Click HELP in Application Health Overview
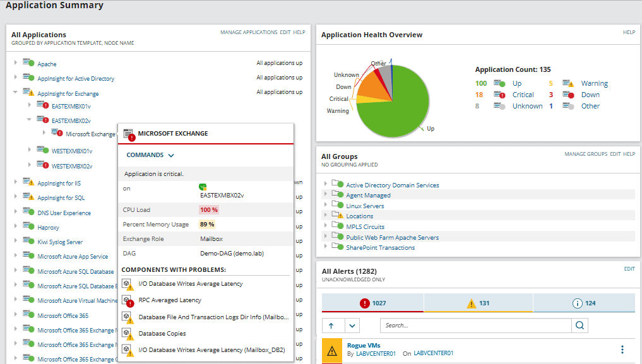The width and height of the screenshot is (642, 364). tap(629, 32)
